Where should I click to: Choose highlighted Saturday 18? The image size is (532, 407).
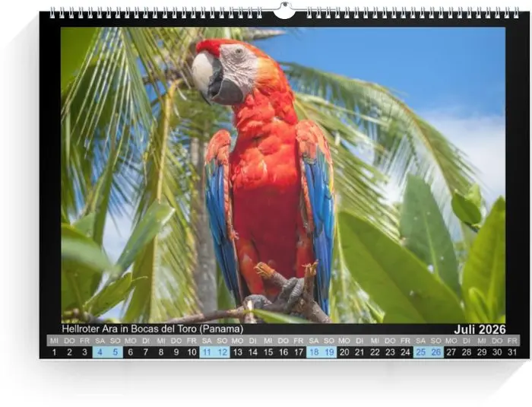click(314, 352)
